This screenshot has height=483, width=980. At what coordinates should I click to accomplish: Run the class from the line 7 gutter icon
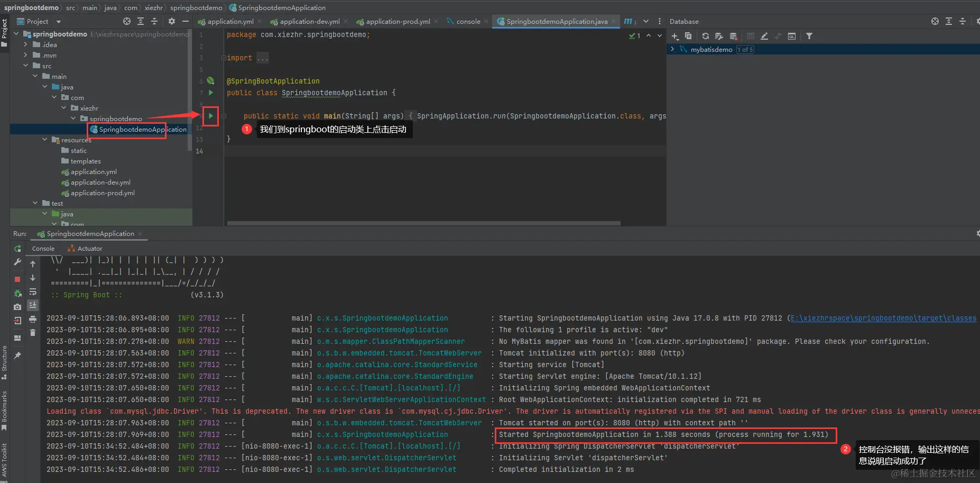coord(211,93)
